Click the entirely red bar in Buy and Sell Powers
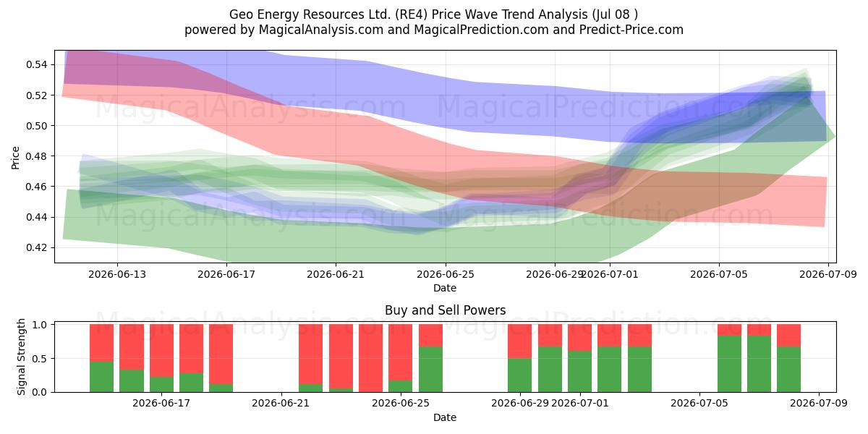Image resolution: width=868 pixels, height=434 pixels. click(370, 358)
